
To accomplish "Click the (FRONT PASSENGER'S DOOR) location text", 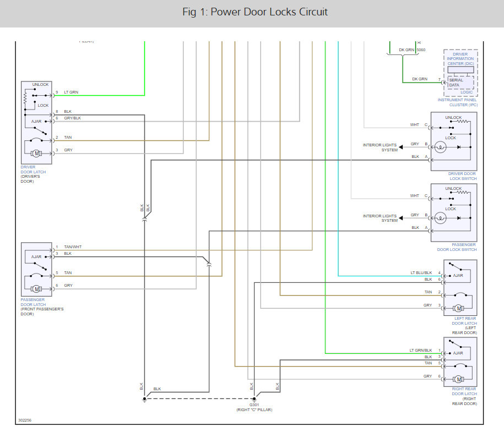I will (42, 312).
